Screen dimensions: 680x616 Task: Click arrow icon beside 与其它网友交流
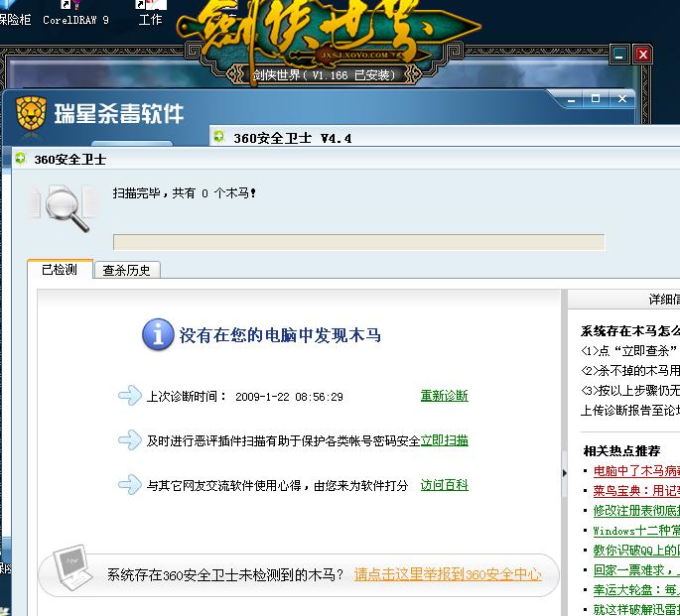(130, 485)
